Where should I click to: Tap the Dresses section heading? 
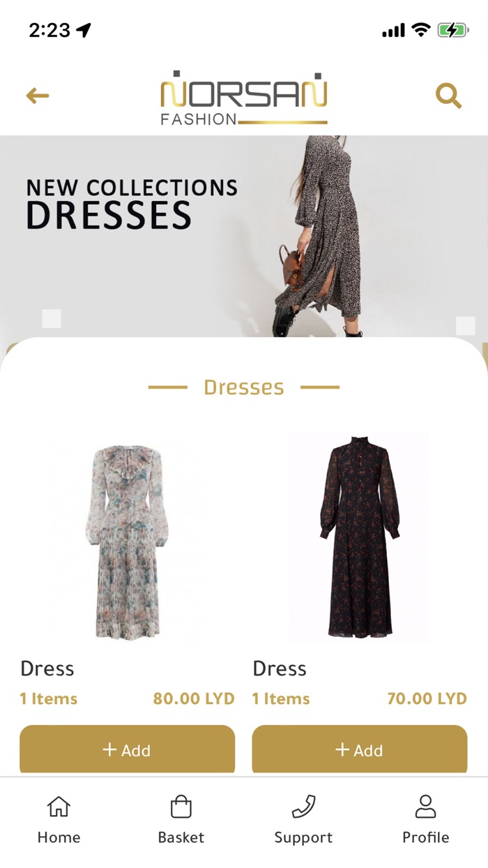pyautogui.click(x=244, y=387)
